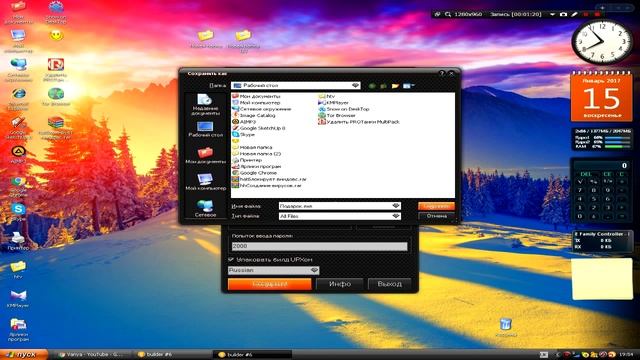Click the AIMP3 desktop icon

(18, 154)
